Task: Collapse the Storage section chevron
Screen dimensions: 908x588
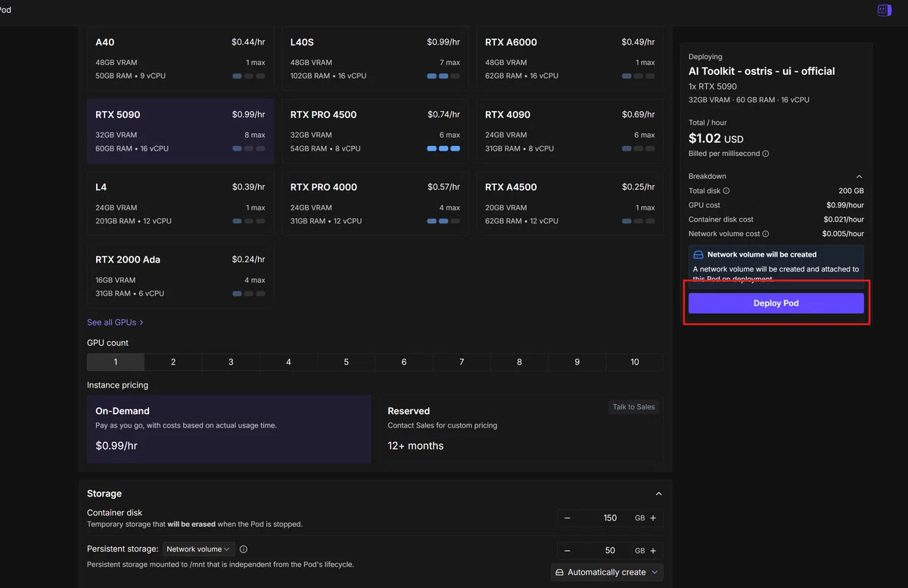Action: click(x=658, y=493)
